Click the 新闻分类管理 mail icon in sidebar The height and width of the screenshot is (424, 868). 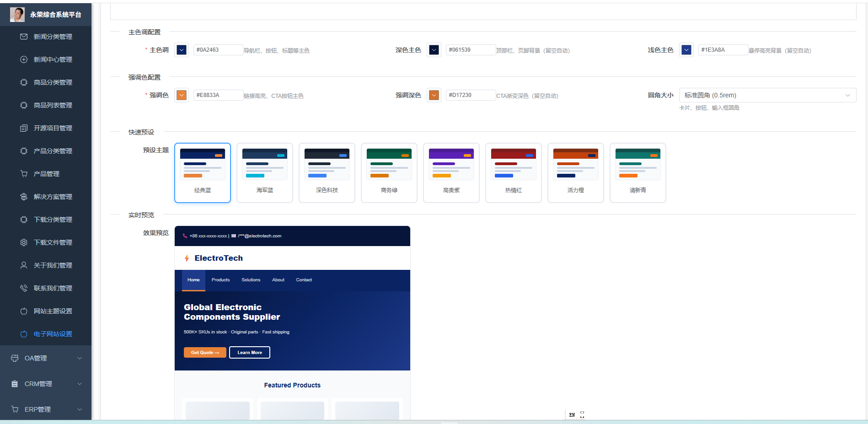pos(24,37)
